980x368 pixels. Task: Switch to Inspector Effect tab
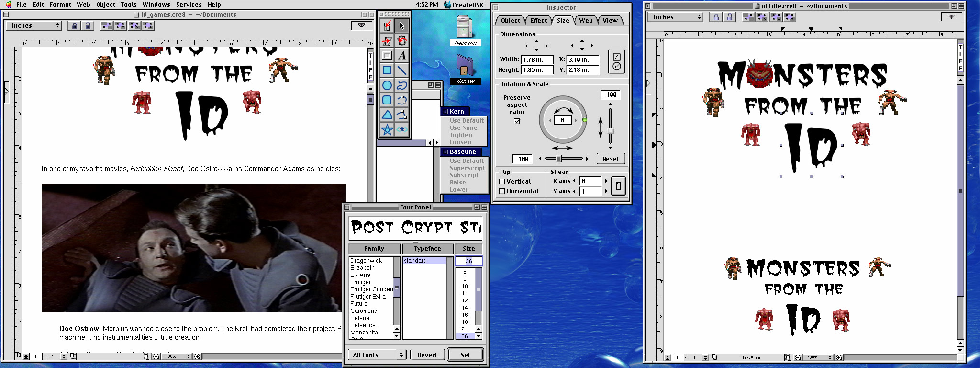point(538,20)
